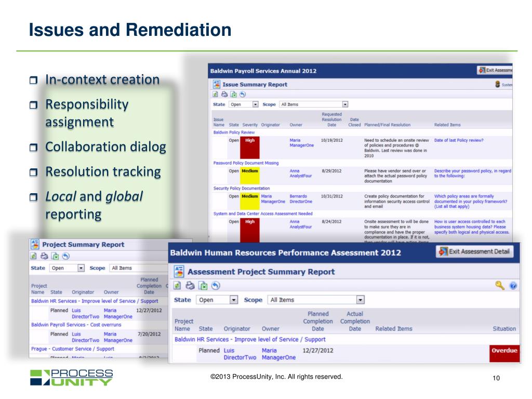Click Severity column header in Issue report
Viewport: 532px width, 399px height.
tap(250, 125)
